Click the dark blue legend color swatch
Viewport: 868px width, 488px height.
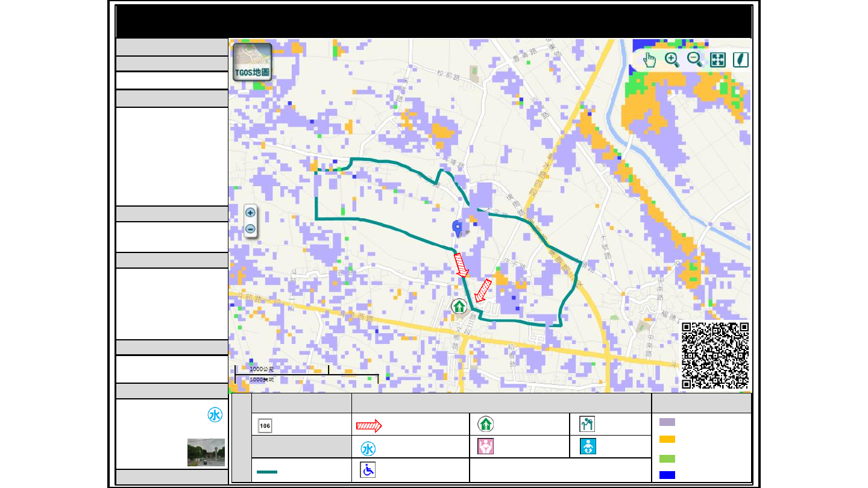click(x=667, y=475)
